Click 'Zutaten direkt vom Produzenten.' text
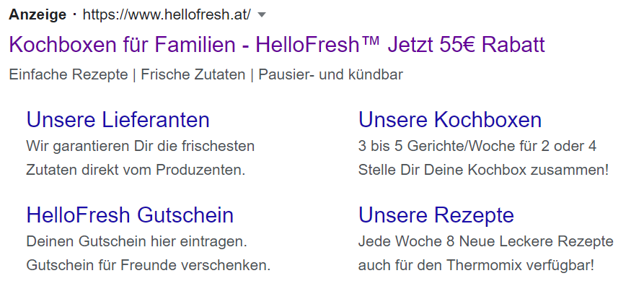Image resolution: width=644 pixels, height=294 pixels. tap(136, 170)
